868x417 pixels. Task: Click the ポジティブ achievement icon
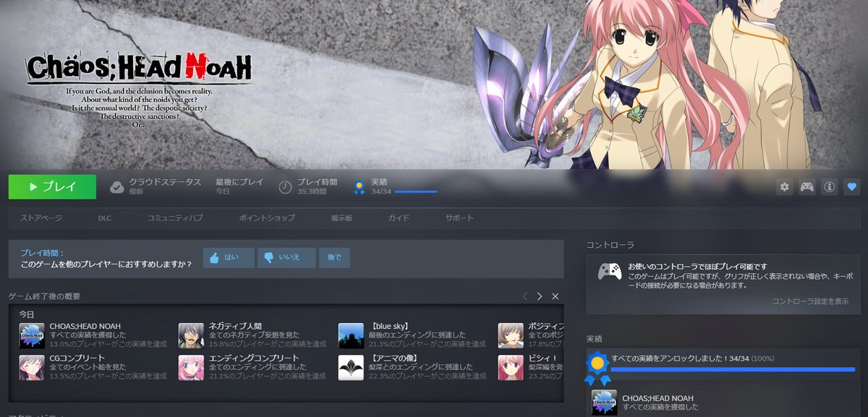(511, 335)
